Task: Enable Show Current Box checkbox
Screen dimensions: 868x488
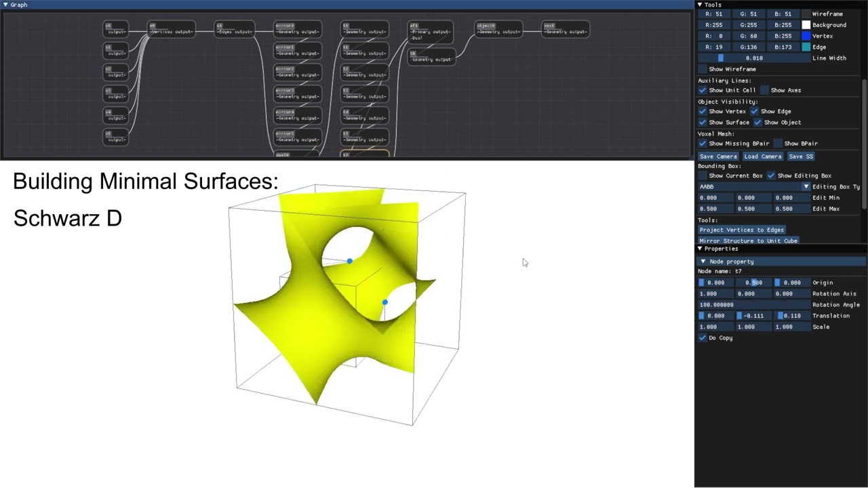Action: (703, 176)
